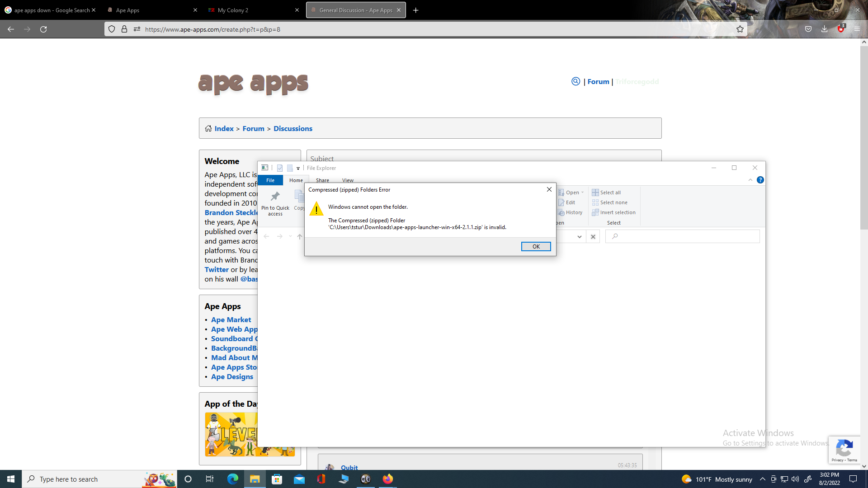
Task: Click the History ribbon button
Action: 570,212
